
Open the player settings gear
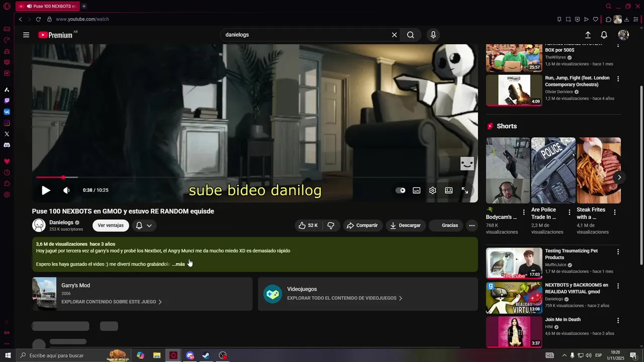pos(433,190)
